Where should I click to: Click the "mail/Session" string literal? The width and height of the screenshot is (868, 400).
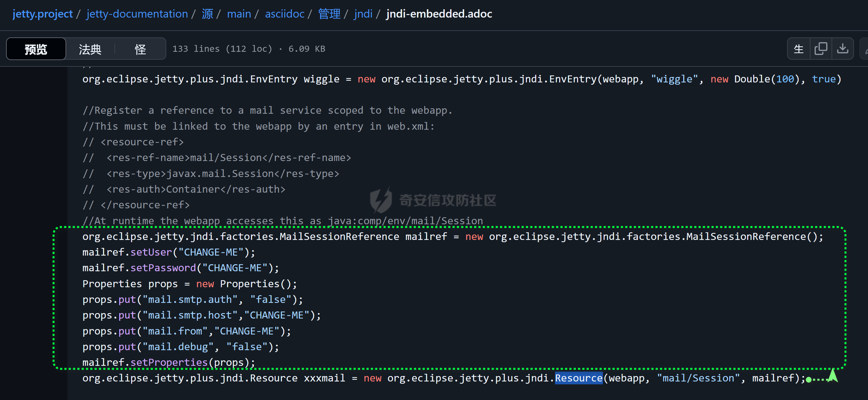click(x=698, y=378)
